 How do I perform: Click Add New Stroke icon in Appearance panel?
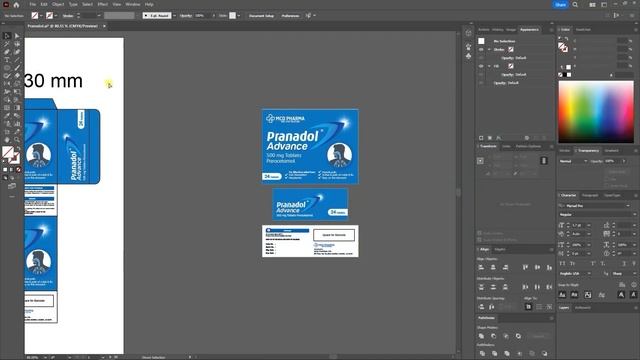[481, 138]
